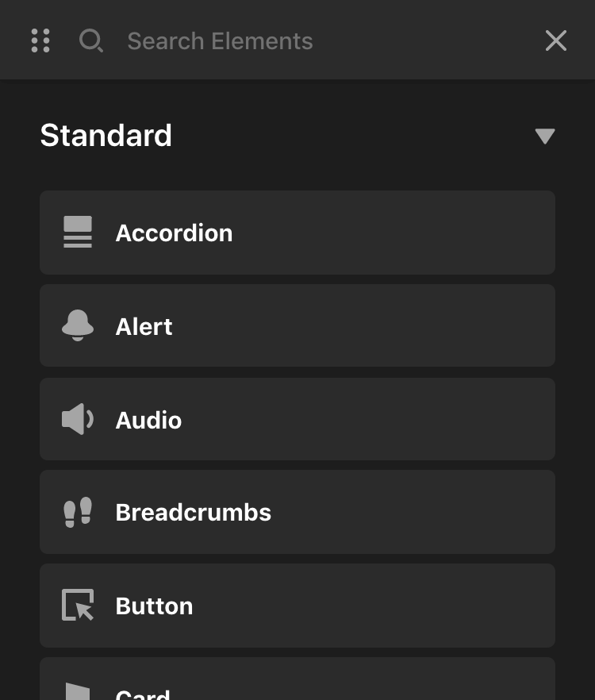Click the Alert bell icon
The height and width of the screenshot is (700, 595).
78,326
